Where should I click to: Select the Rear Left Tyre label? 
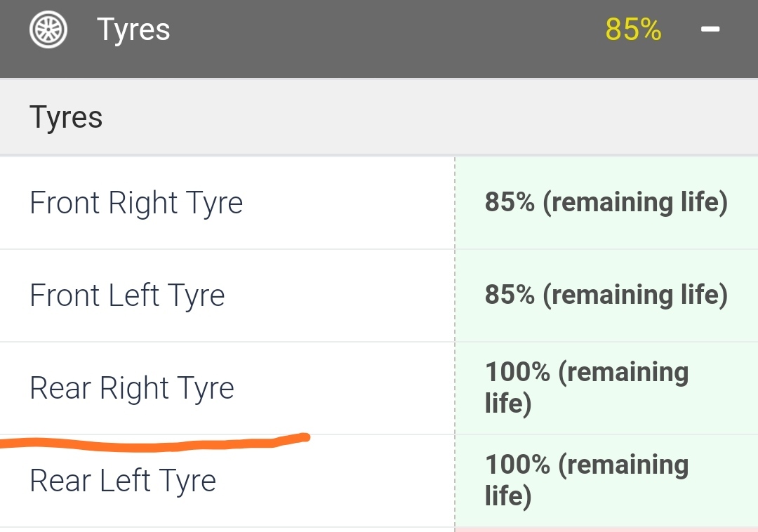123,481
